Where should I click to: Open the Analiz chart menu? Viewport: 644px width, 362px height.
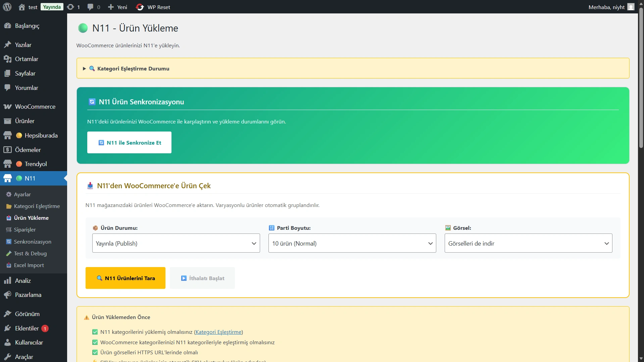point(23,281)
